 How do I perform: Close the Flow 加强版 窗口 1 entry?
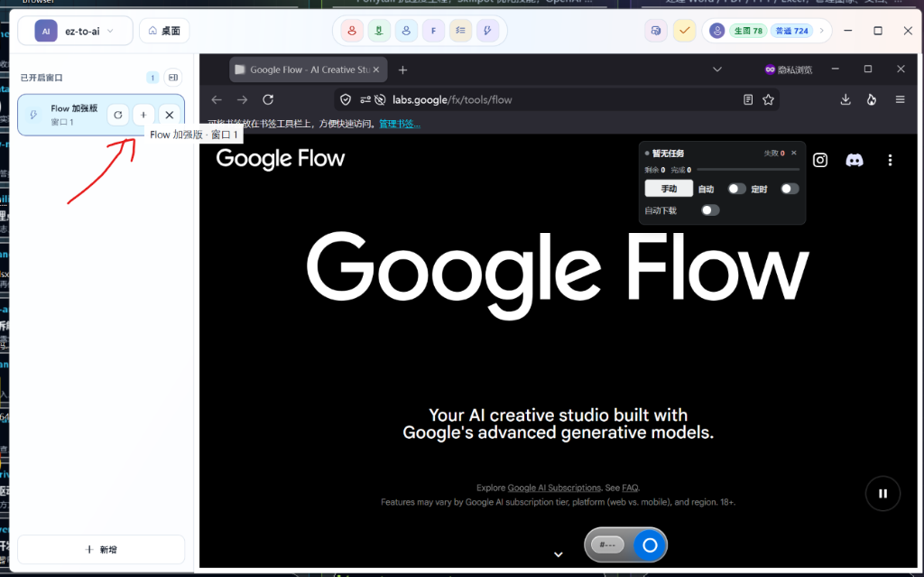169,115
